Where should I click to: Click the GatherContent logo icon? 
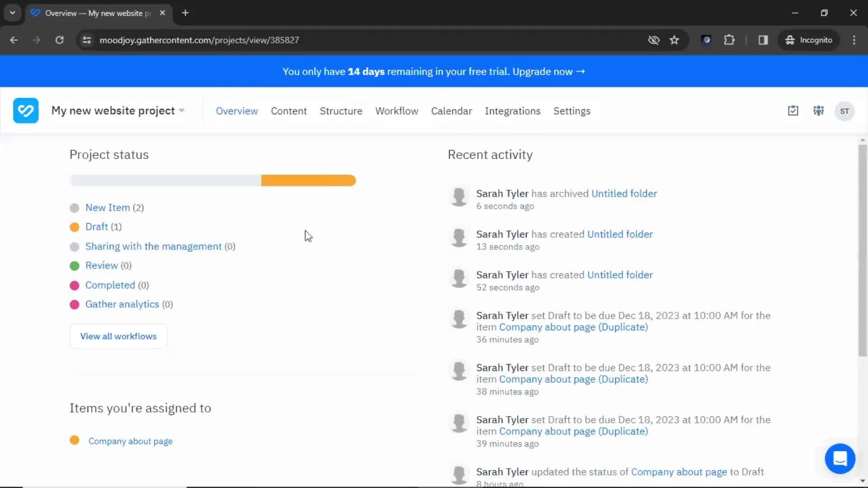26,110
